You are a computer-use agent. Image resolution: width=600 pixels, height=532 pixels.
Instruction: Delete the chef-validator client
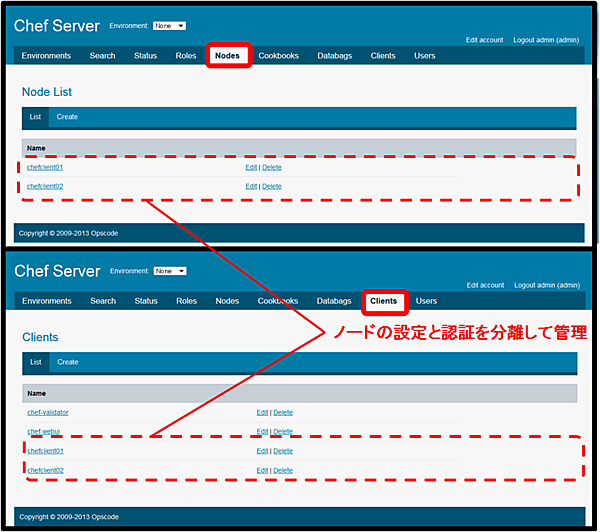[283, 413]
